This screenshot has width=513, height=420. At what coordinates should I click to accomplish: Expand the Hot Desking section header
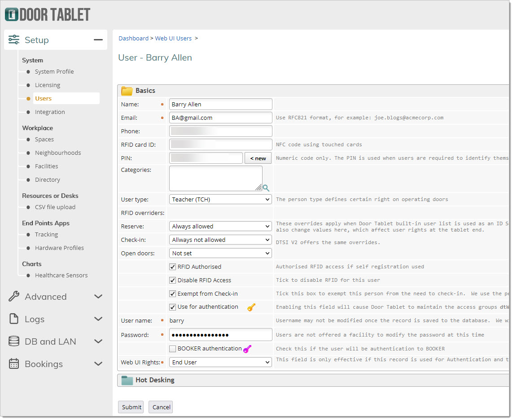pyautogui.click(x=313, y=380)
